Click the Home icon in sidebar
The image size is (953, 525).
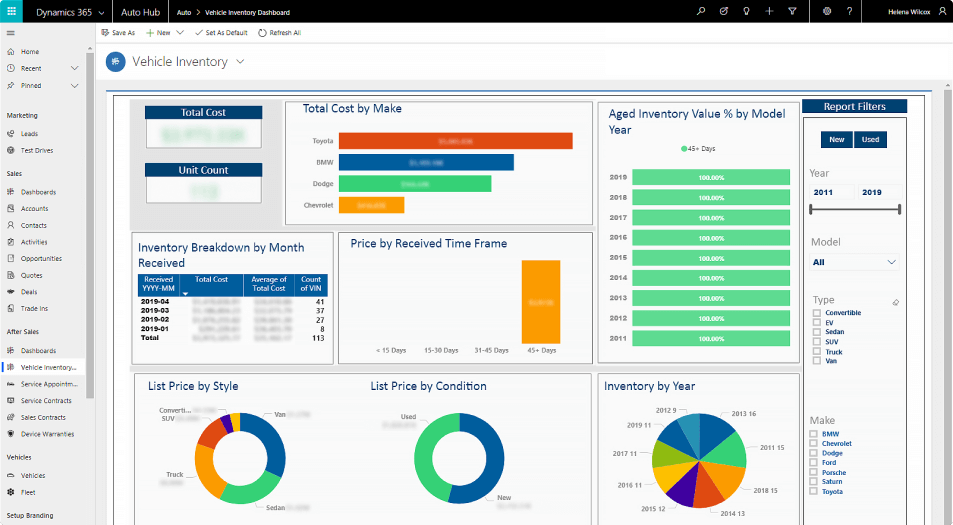click(x=10, y=52)
